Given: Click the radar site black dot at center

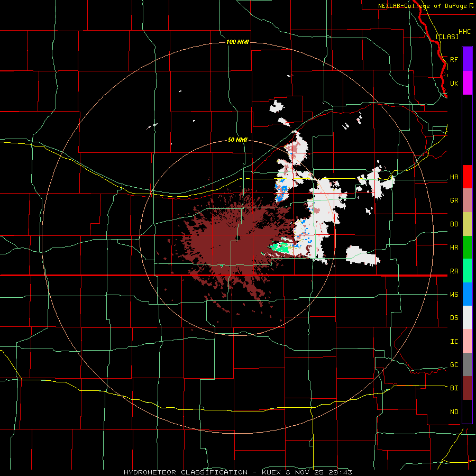Looking at the screenshot, I should coord(237,237).
